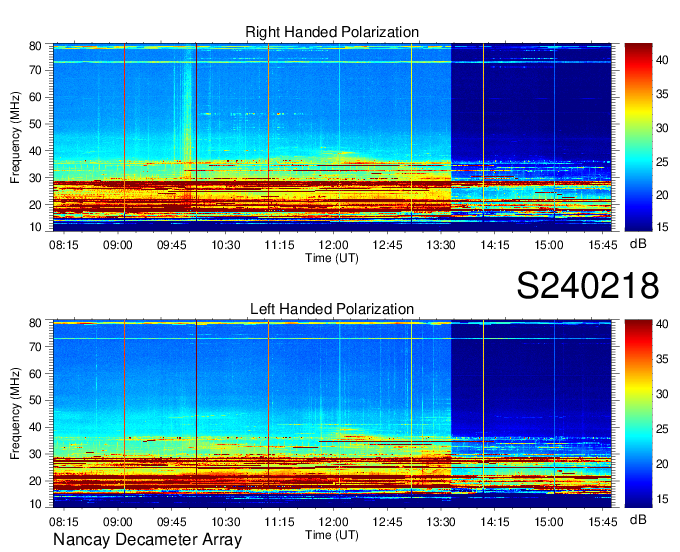Click 08:15 tick on left-handed plot time axis
680x552 pixels.
pyautogui.click(x=64, y=521)
